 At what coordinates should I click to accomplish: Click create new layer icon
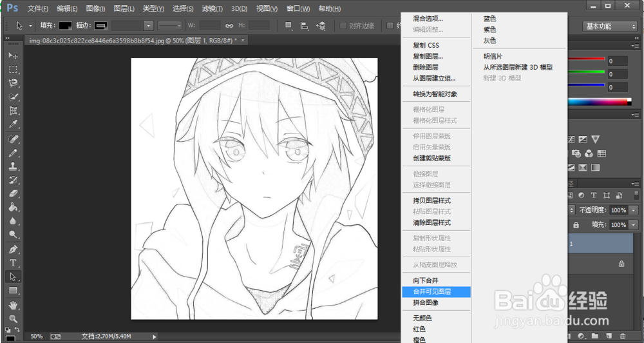pos(609,336)
